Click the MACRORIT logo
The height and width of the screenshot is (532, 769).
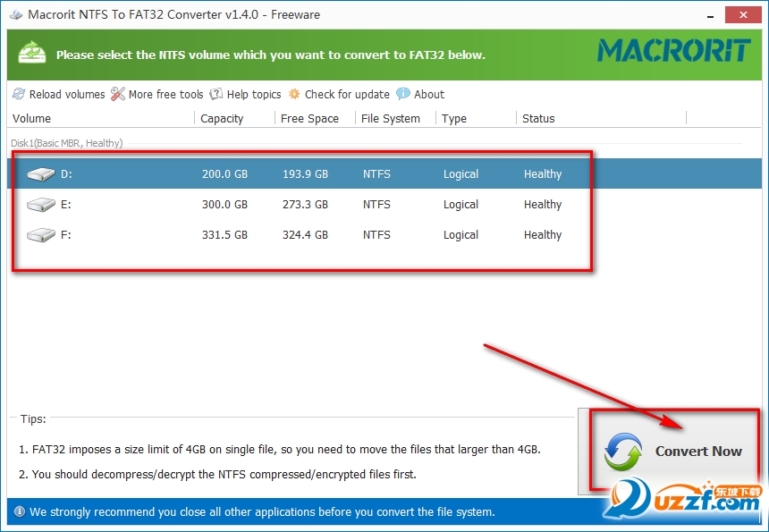pos(674,50)
